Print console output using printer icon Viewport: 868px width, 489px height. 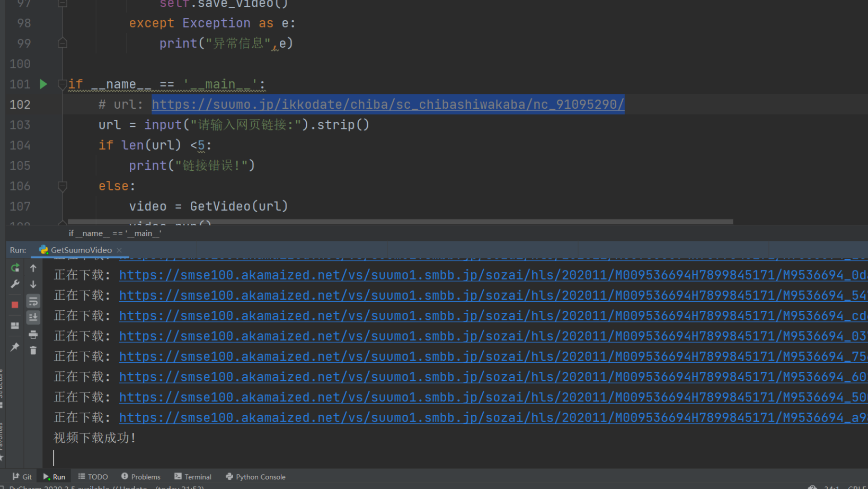pos(33,334)
